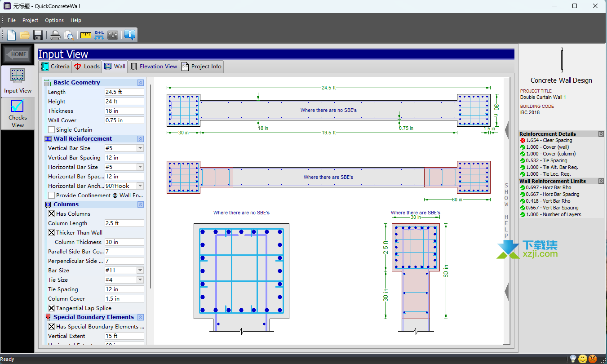Uncheck the Has Columns checkbox
607x364 pixels.
(x=51, y=214)
